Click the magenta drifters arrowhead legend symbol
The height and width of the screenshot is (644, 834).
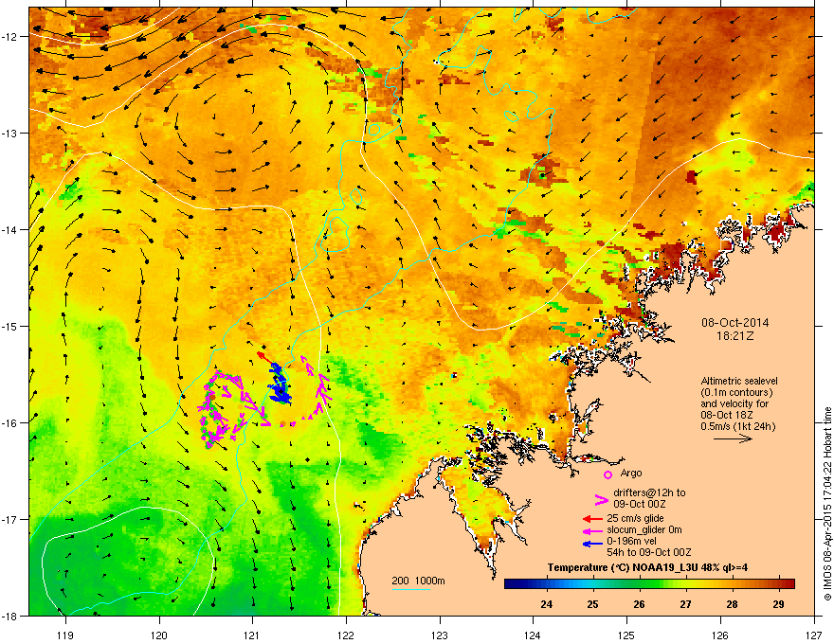(601, 499)
